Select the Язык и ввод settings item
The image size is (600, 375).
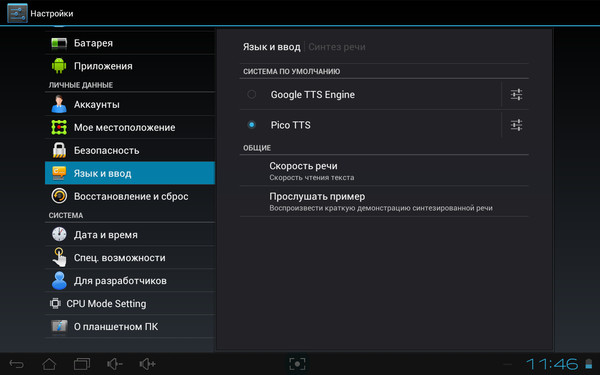coord(130,173)
